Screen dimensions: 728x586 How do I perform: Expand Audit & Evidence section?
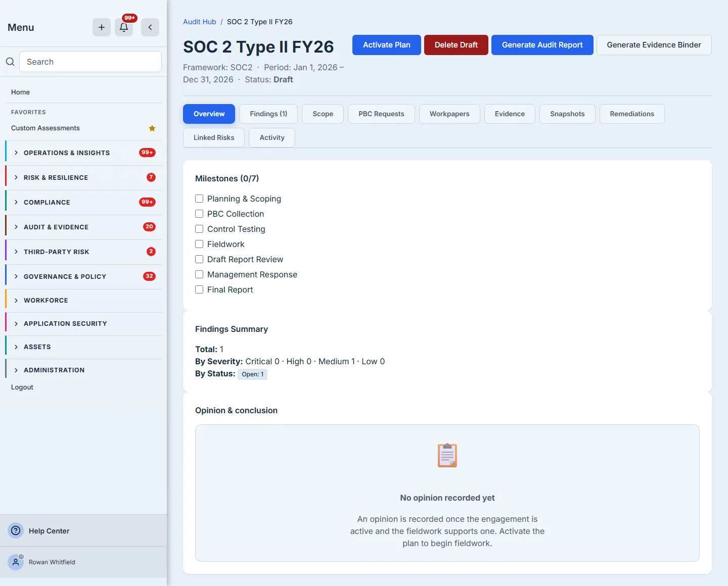point(83,227)
